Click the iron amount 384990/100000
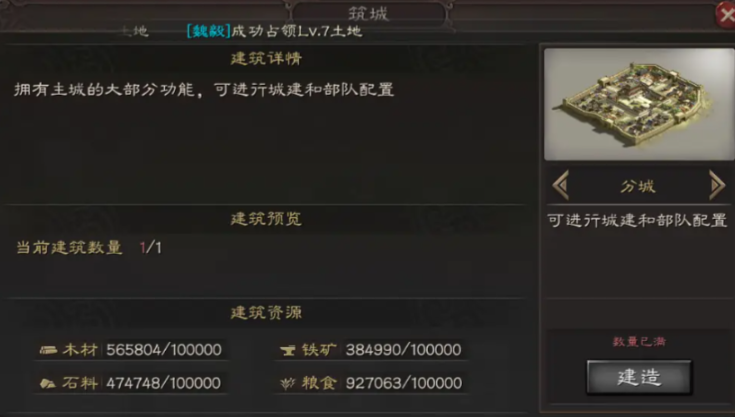The height and width of the screenshot is (417, 735). (403, 350)
